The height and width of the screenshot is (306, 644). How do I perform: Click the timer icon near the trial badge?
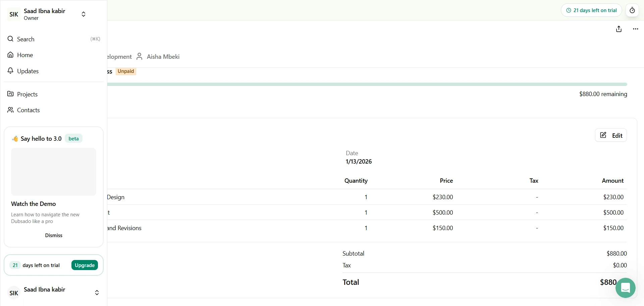[x=632, y=10]
